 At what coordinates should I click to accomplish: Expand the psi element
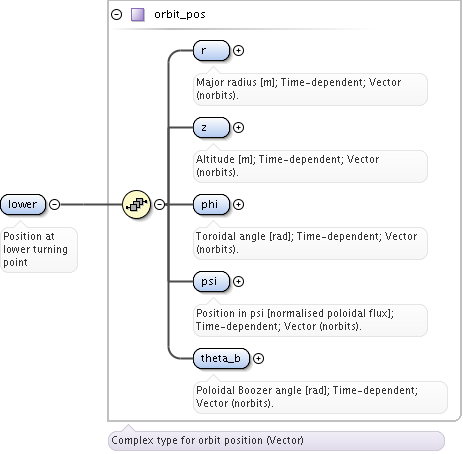point(238,281)
